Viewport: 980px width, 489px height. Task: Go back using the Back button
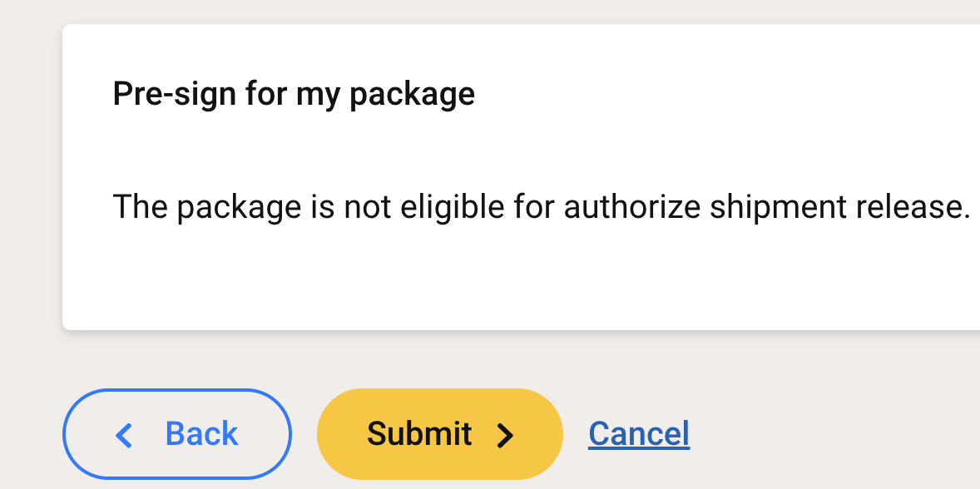point(176,434)
